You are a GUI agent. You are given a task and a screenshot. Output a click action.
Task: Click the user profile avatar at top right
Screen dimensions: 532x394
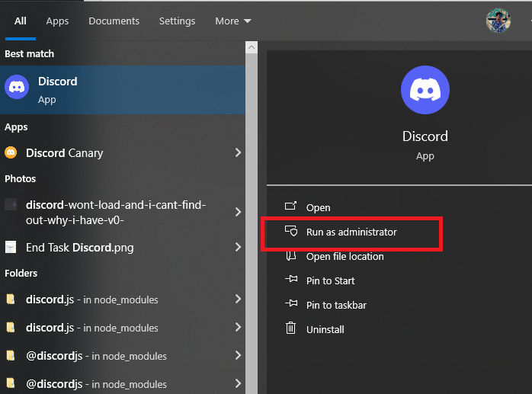click(x=498, y=21)
